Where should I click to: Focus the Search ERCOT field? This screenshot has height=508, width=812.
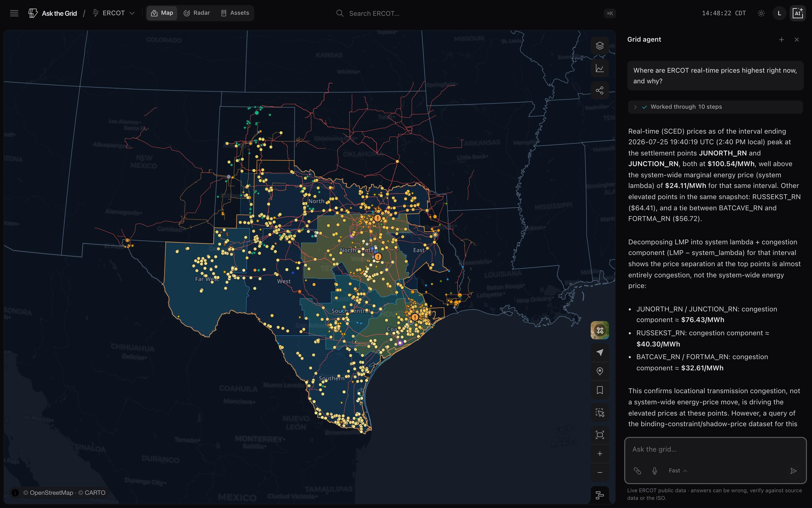click(x=476, y=13)
